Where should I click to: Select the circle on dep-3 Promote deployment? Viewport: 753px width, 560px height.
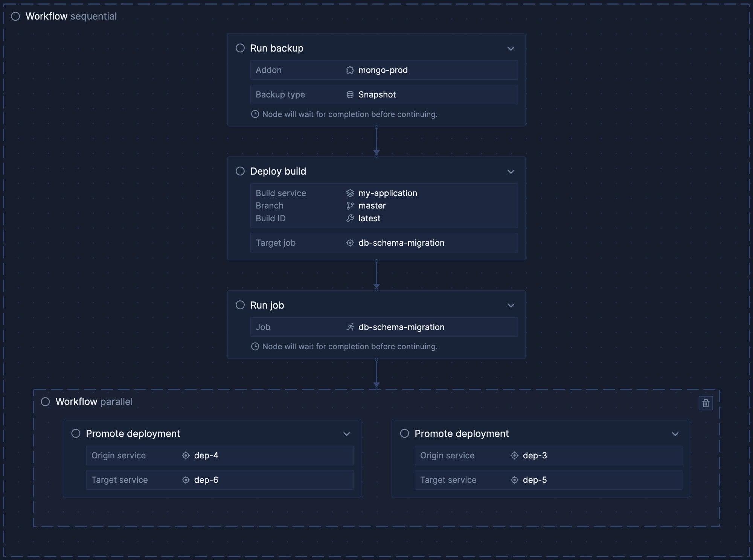[x=405, y=434]
